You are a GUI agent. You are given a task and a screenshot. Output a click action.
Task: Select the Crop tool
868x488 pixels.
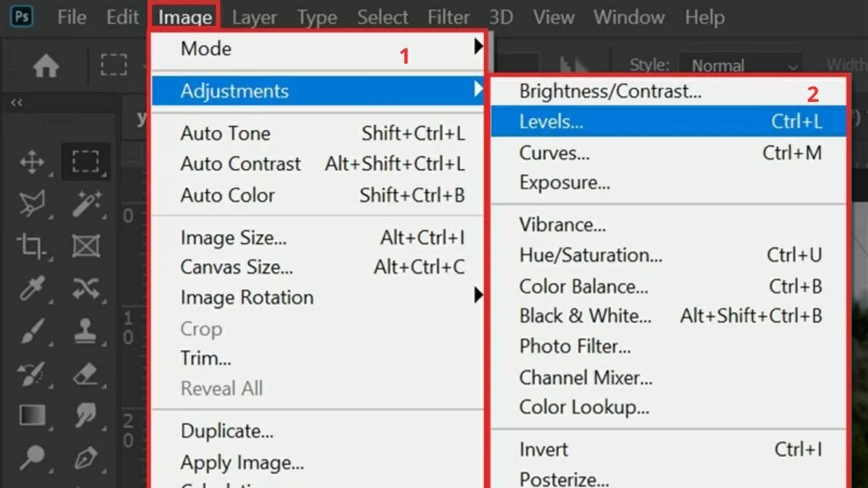(x=32, y=247)
